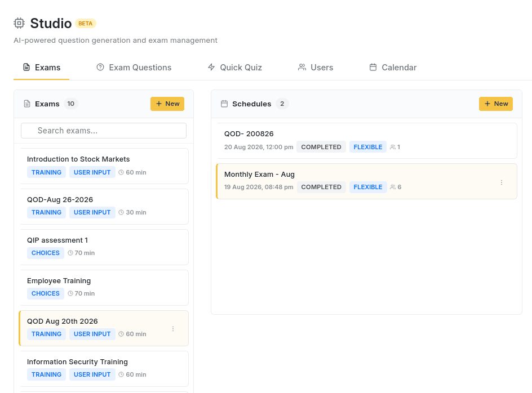This screenshot has width=532, height=393.
Task: Open the Exam Questions tab
Action: (x=134, y=68)
